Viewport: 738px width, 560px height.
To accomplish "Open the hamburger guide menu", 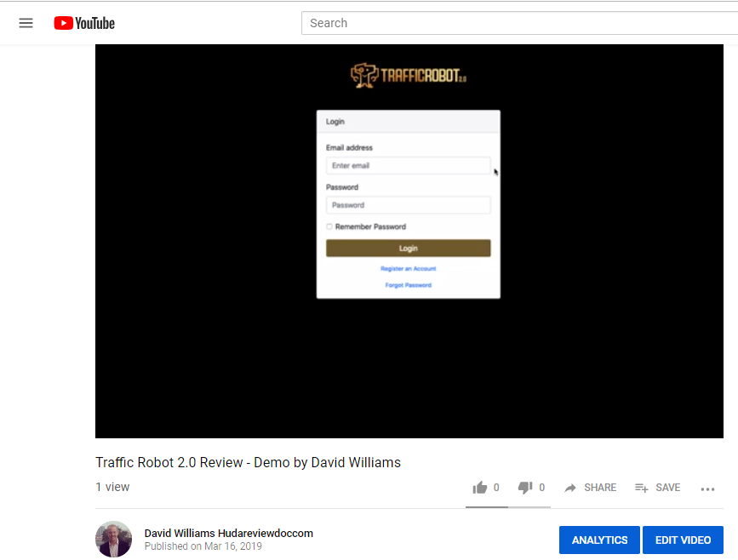I will point(26,23).
